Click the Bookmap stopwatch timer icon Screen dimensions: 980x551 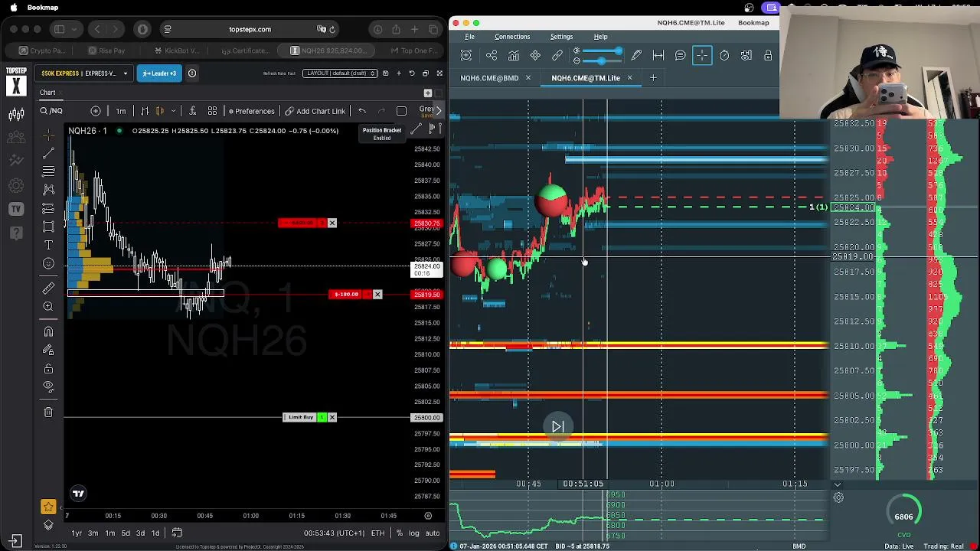[x=724, y=55]
